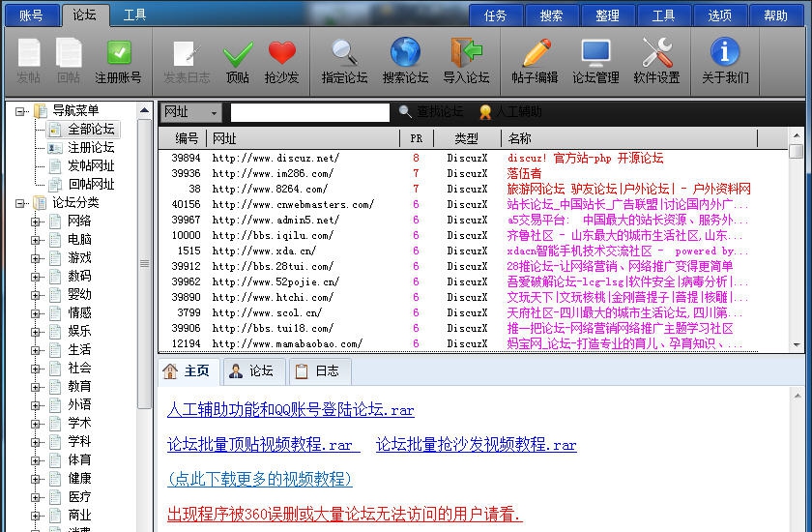The width and height of the screenshot is (812, 532).
Task: Open 帖子编辑 pencil editor
Action: pyautogui.click(x=535, y=61)
